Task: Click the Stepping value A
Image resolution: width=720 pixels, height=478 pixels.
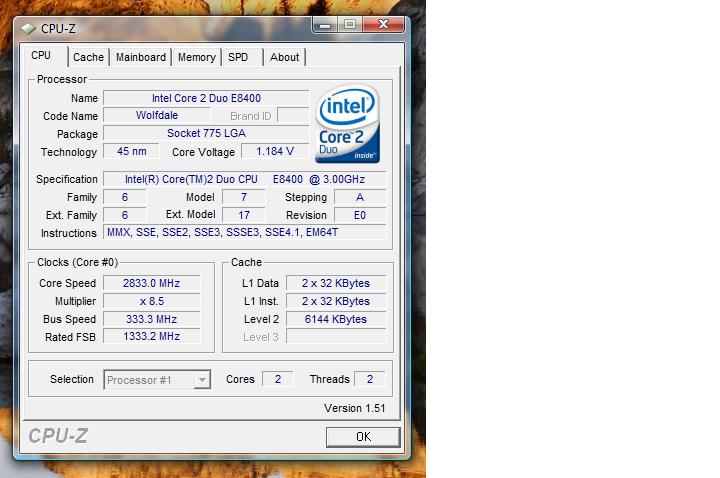Action: (x=360, y=197)
